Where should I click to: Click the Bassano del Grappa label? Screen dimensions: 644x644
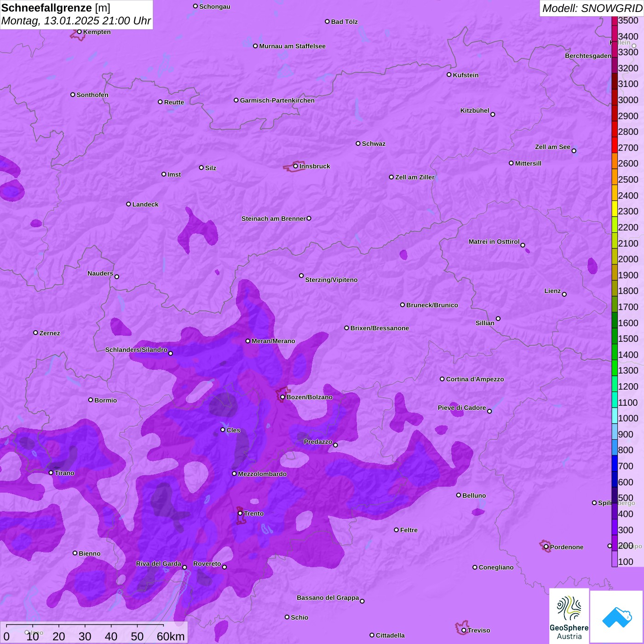(328, 598)
